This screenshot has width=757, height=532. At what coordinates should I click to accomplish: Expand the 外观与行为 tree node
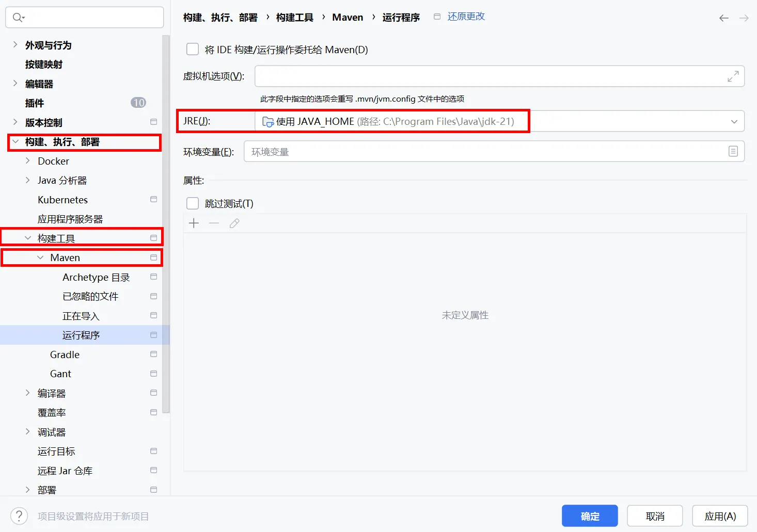pos(15,45)
